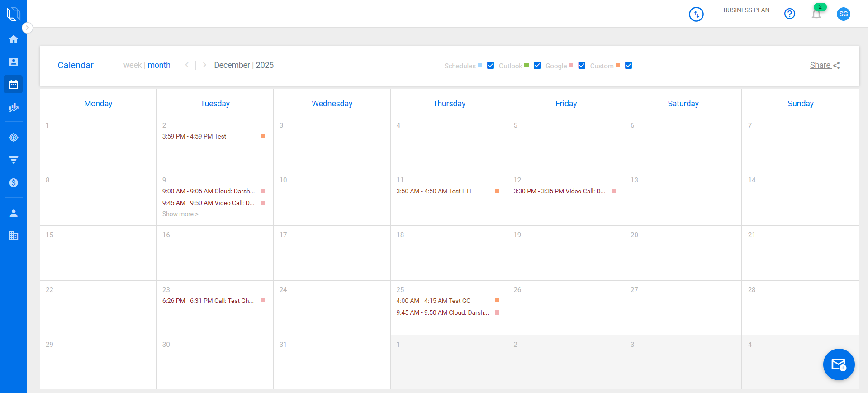Click the analytics chart sidebar icon
Image resolution: width=868 pixels, height=393 pixels.
tap(14, 107)
